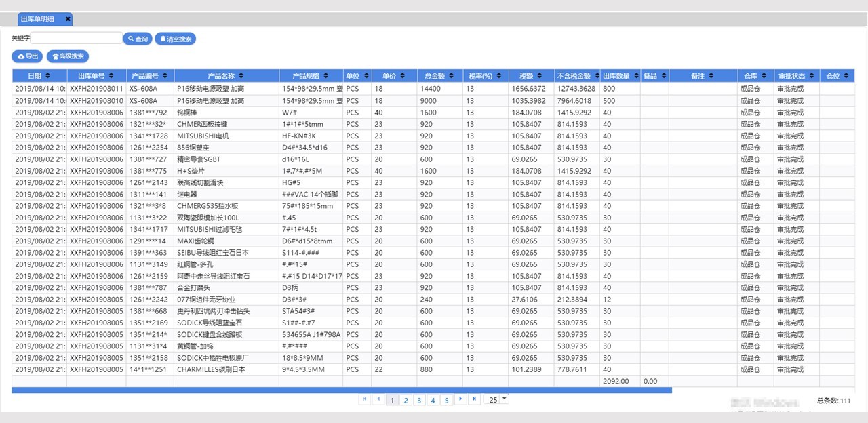The image size is (868, 423).
Task: Click the 清空搜索 clear search button
Action: point(175,39)
